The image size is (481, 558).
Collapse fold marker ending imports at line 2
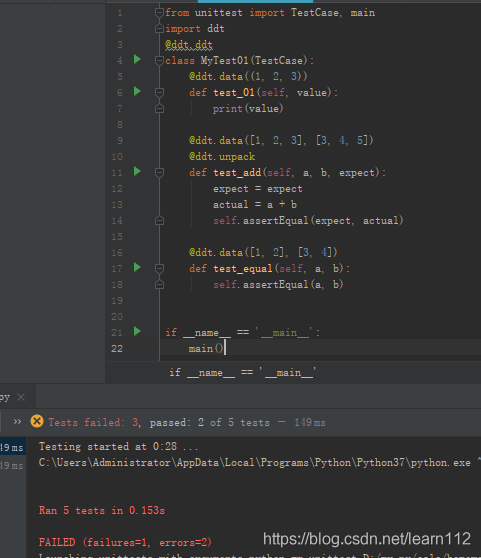[159, 28]
